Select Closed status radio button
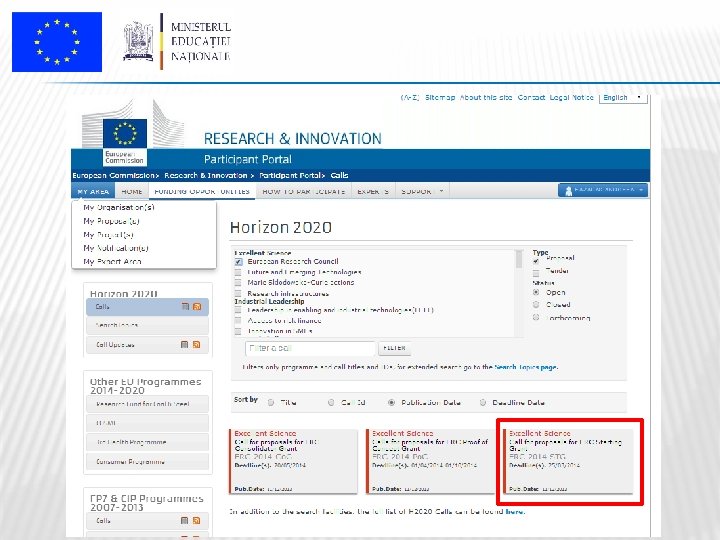720x540 pixels. coord(536,304)
